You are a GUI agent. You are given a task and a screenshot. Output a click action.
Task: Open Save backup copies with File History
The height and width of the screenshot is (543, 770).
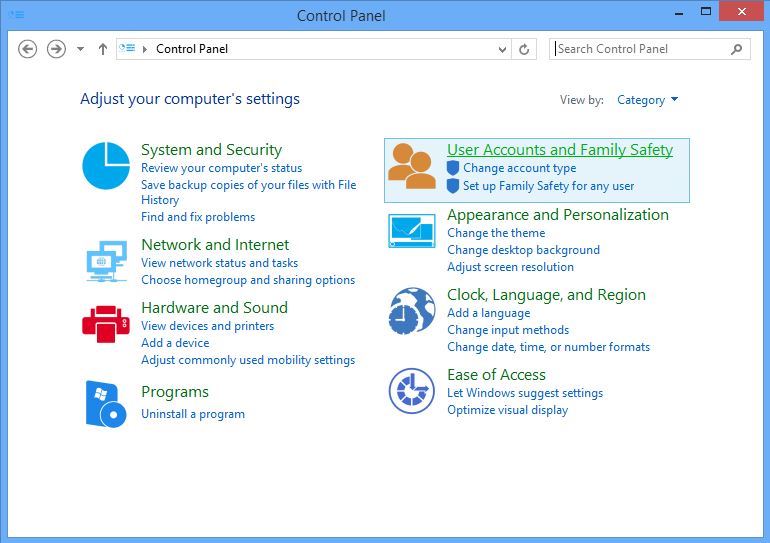click(248, 192)
